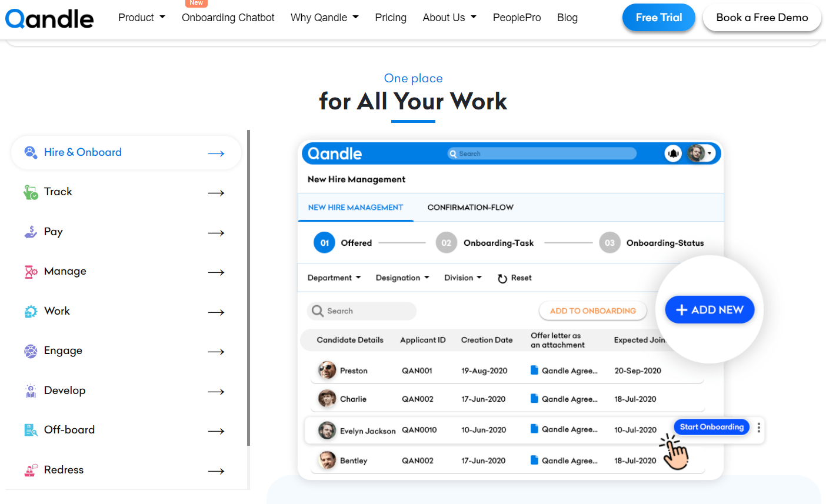Click expected date 20-Sep-2020
Image resolution: width=826 pixels, height=504 pixels.
638,371
